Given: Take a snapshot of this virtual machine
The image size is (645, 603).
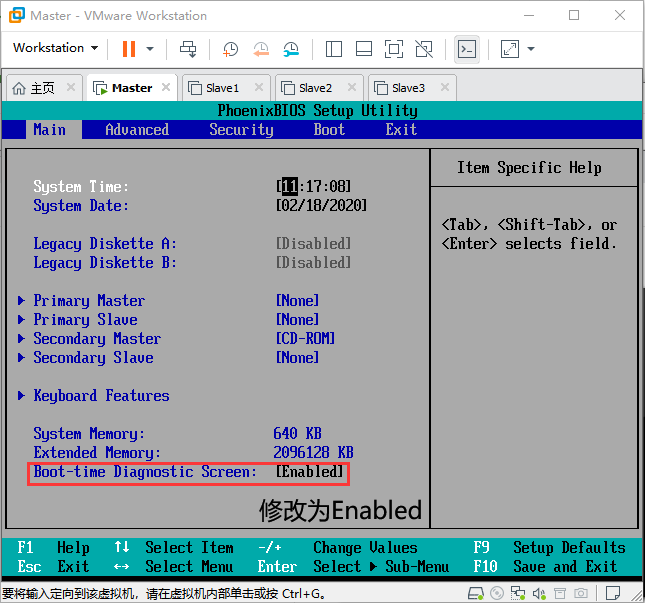Looking at the screenshot, I should [230, 49].
